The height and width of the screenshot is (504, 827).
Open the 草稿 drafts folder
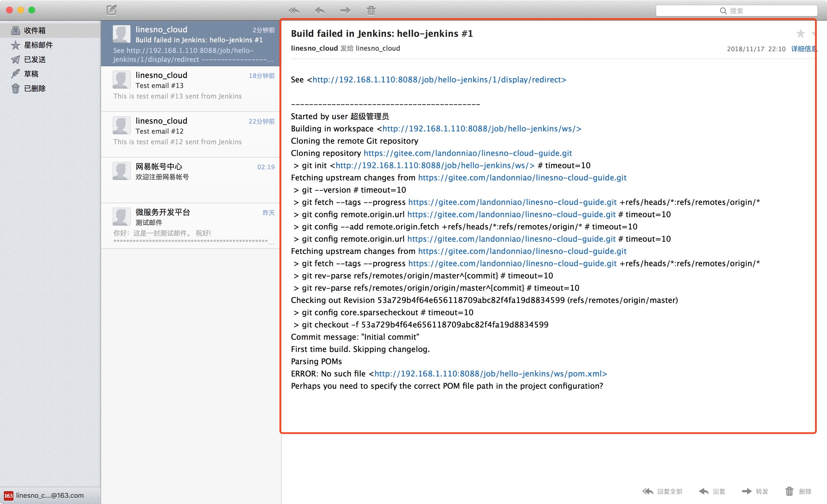(31, 74)
